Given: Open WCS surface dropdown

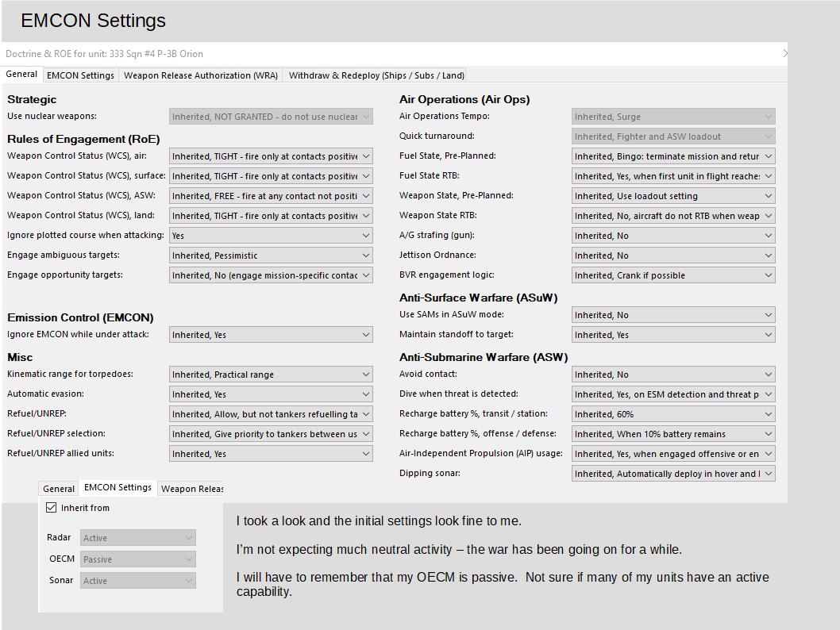Looking at the screenshot, I should (x=271, y=176).
